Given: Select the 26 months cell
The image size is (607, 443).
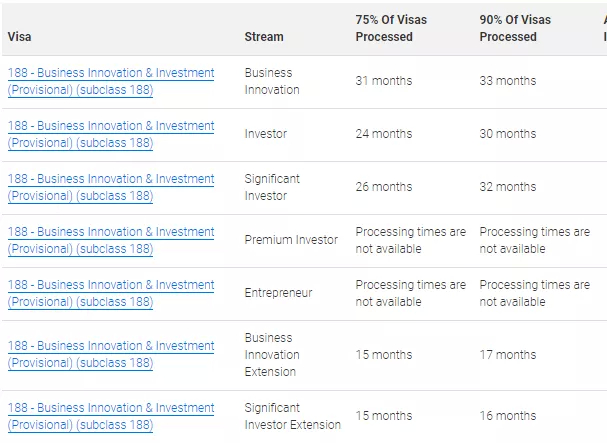Looking at the screenshot, I should 384,187.
